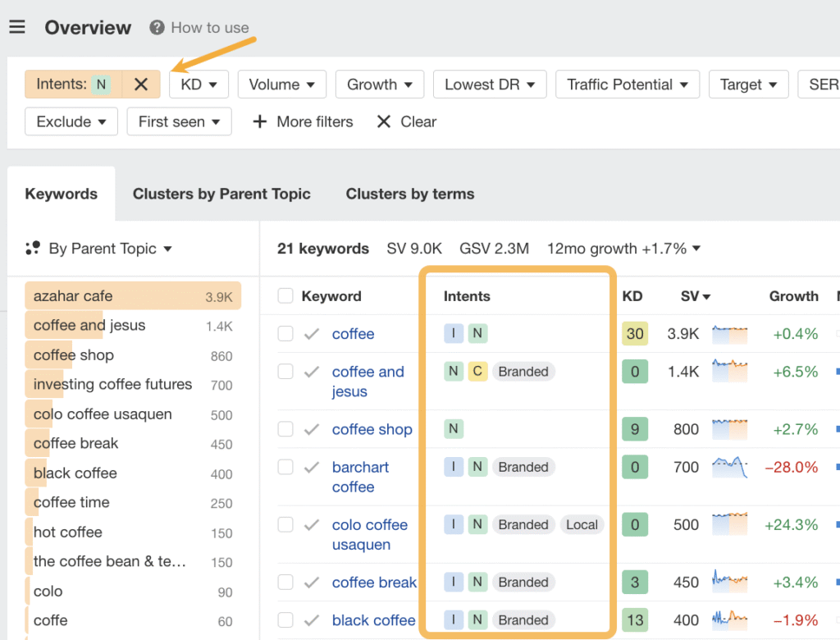
Task: Click the KD score 30 badge for coffee
Action: (634, 334)
